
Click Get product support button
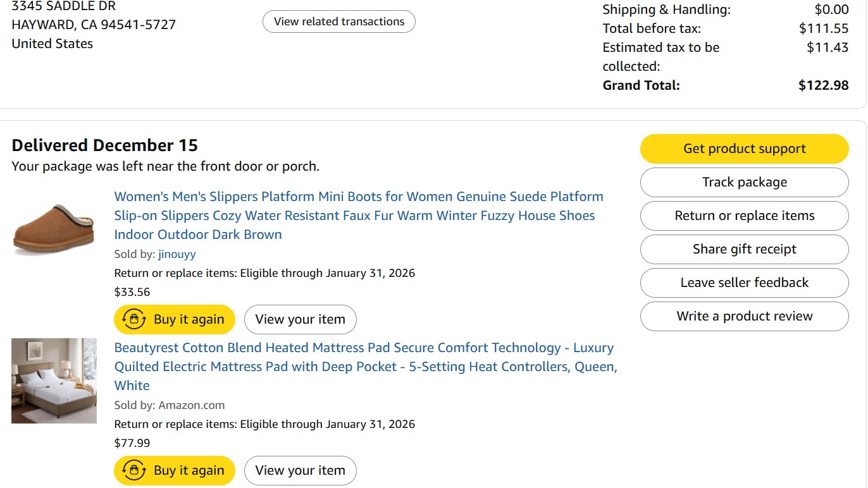pyautogui.click(x=744, y=149)
